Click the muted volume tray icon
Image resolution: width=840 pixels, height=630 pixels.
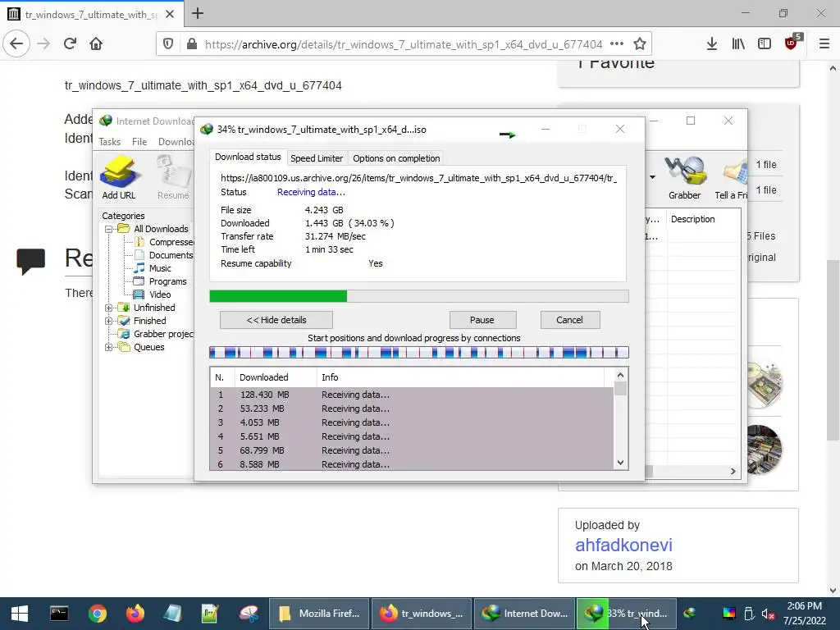pos(768,614)
